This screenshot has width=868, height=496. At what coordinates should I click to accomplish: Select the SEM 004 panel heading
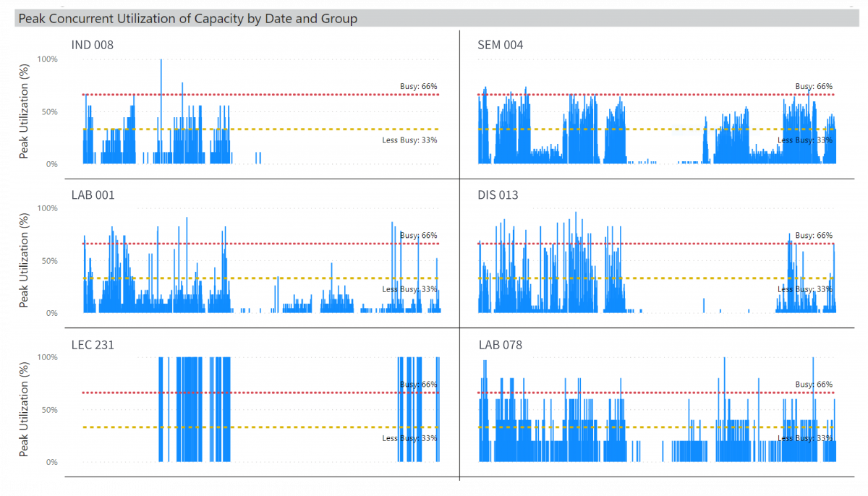(500, 46)
